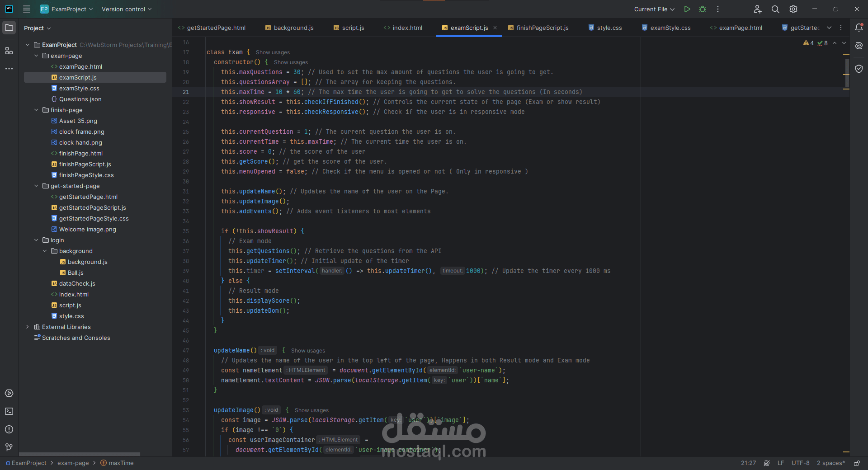
Task: Open the Version control dropdown
Action: click(127, 9)
